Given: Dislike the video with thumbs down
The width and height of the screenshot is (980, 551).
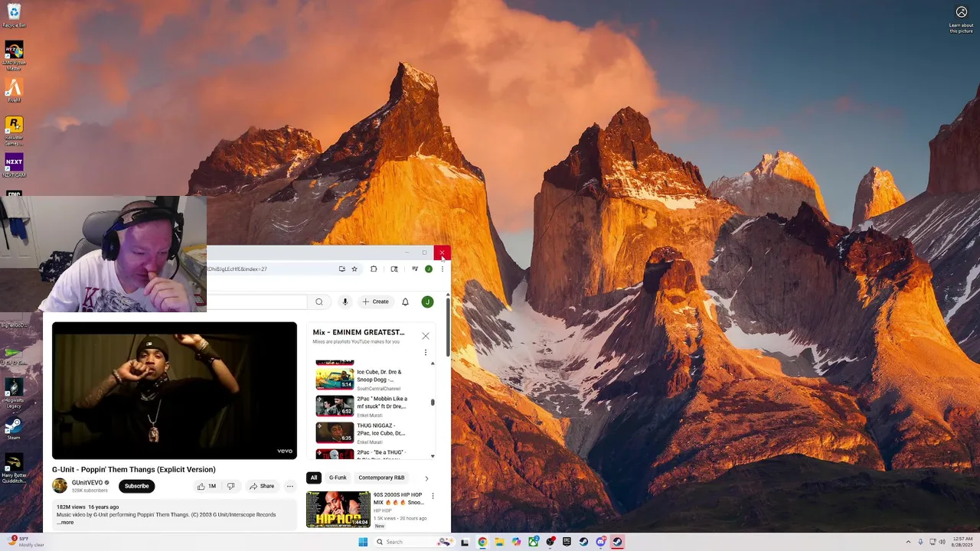Looking at the screenshot, I should pyautogui.click(x=230, y=486).
